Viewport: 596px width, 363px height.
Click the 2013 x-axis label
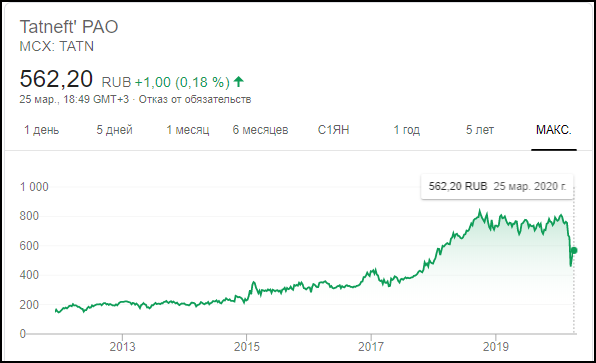tap(122, 347)
